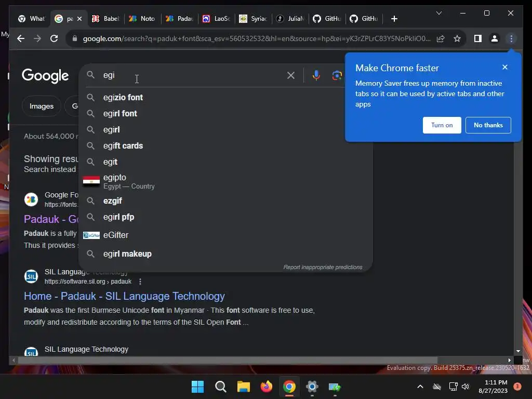Show hidden system tray icons
Image resolution: width=532 pixels, height=399 pixels.
click(420, 387)
